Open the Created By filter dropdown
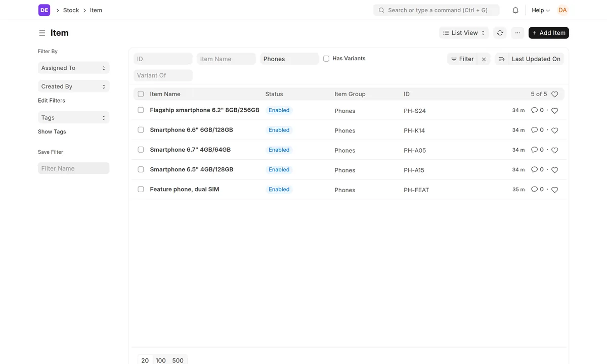Screen dimensions: 607x364 coord(73,86)
